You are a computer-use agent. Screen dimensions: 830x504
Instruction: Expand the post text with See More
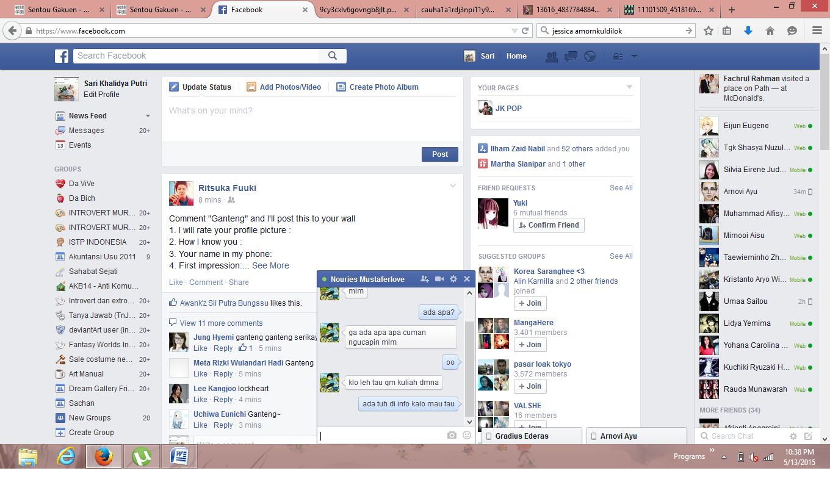pos(270,265)
